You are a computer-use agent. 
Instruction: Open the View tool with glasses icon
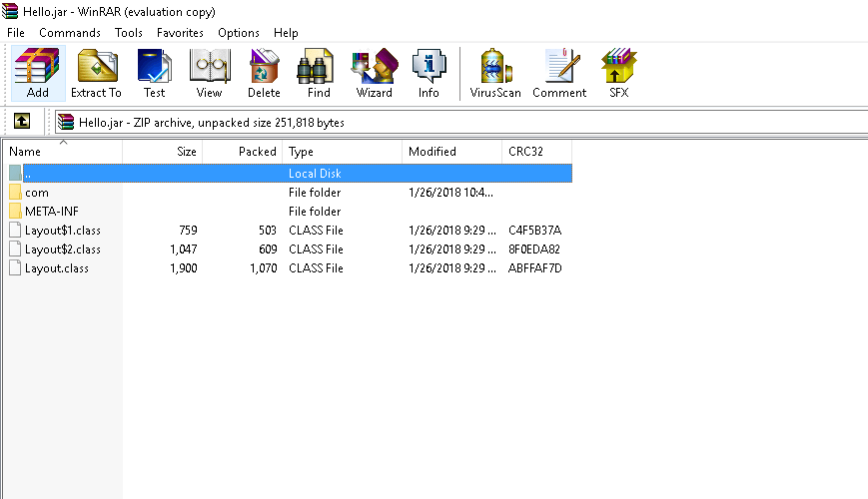pyautogui.click(x=209, y=73)
